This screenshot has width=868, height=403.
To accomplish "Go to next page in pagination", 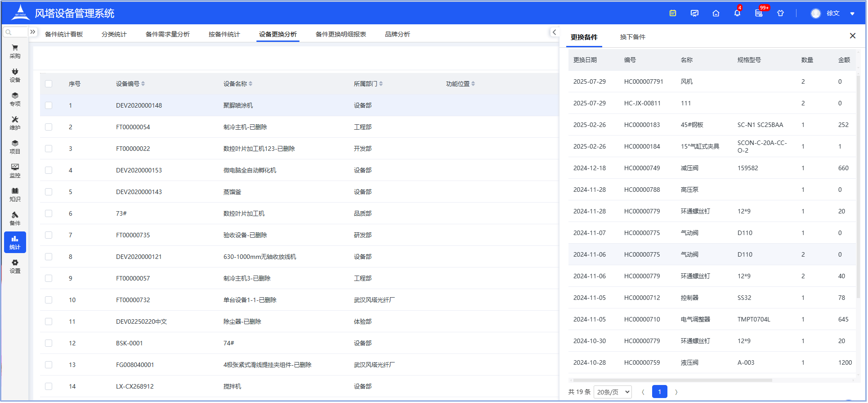I will click(x=676, y=392).
